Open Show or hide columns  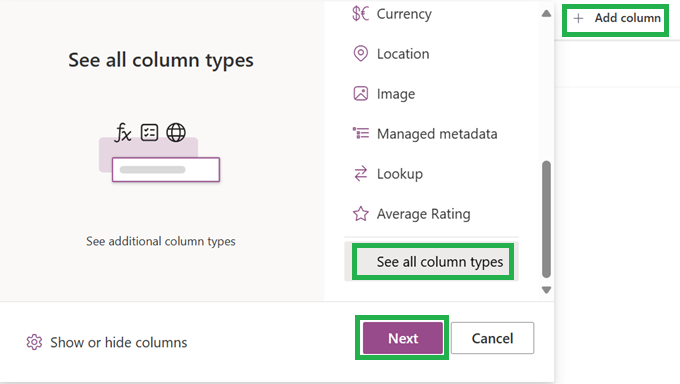tap(107, 342)
